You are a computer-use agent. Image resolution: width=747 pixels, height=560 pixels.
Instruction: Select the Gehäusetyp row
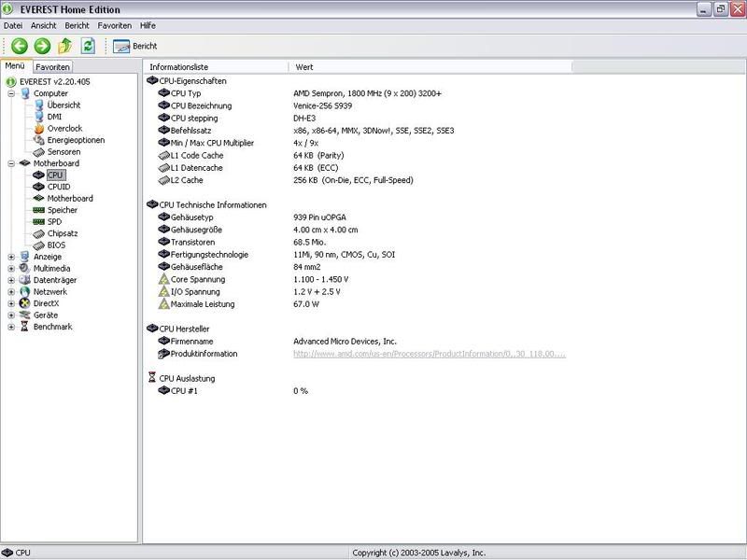(x=252, y=217)
